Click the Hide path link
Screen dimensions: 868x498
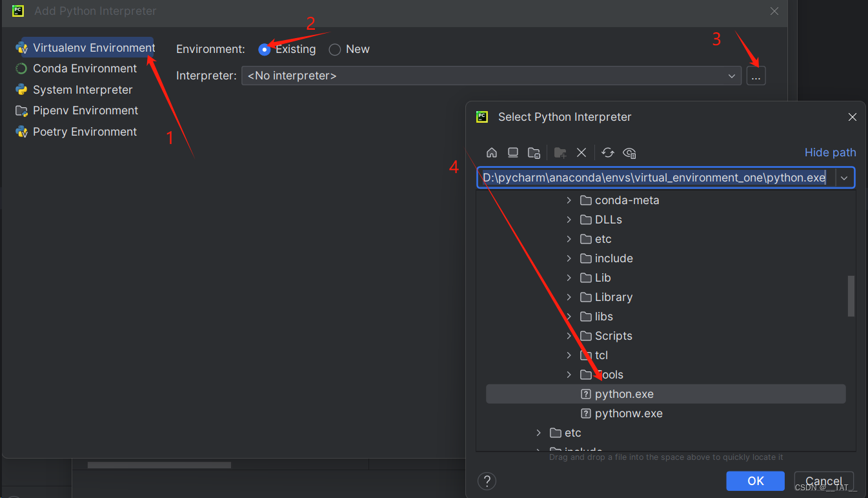830,152
